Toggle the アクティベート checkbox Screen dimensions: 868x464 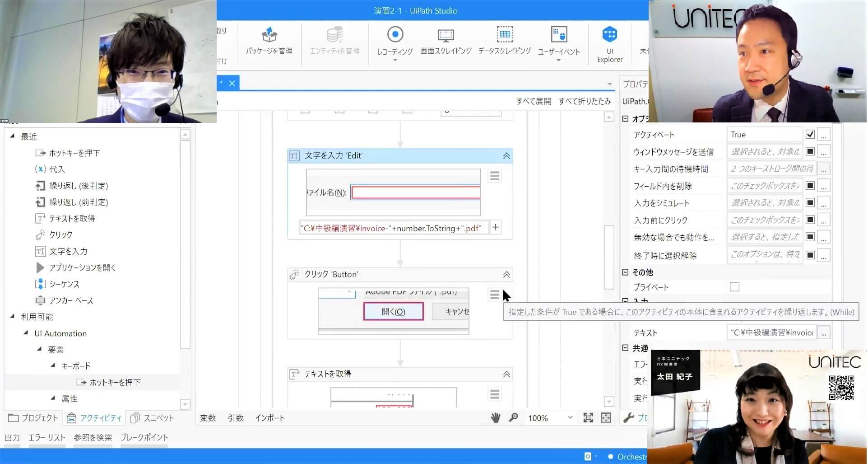point(810,134)
